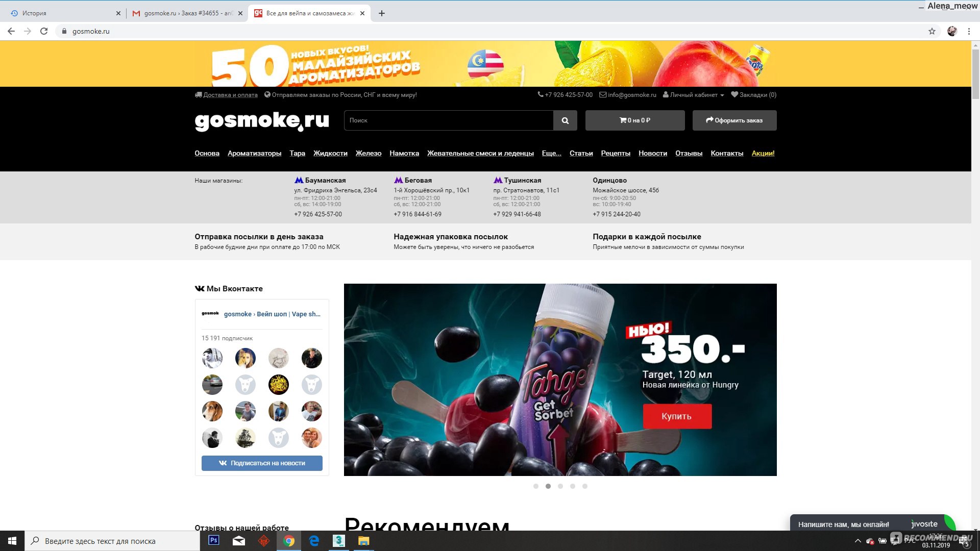Open red app icon beside Mail in taskbar
Viewport: 980px width, 551px height.
264,541
